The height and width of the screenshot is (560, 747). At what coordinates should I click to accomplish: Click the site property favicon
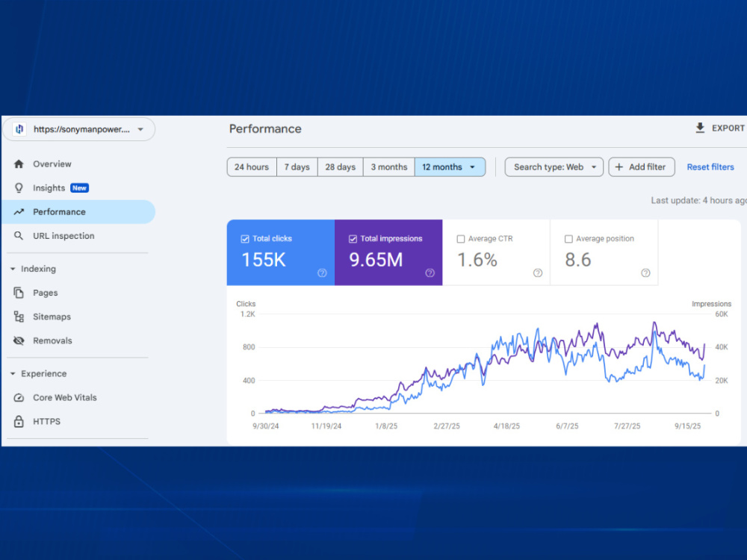tap(19, 129)
